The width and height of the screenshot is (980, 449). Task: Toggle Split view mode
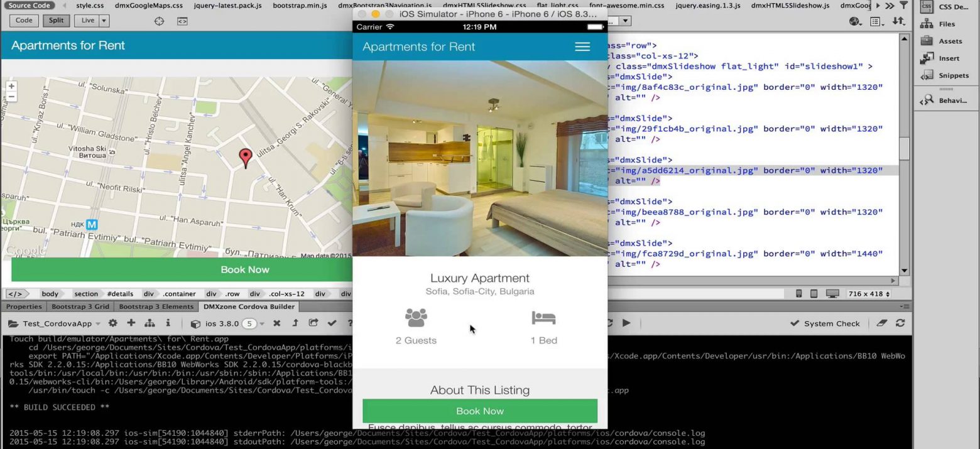pyautogui.click(x=56, y=20)
